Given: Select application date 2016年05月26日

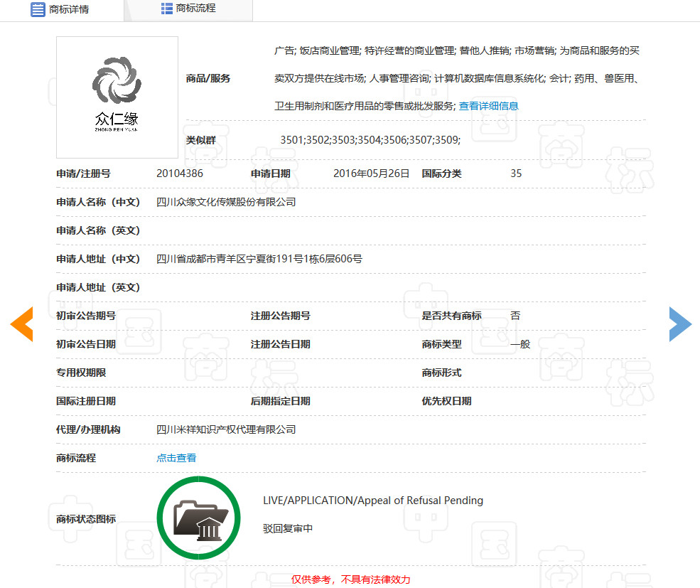Looking at the screenshot, I should point(371,173).
